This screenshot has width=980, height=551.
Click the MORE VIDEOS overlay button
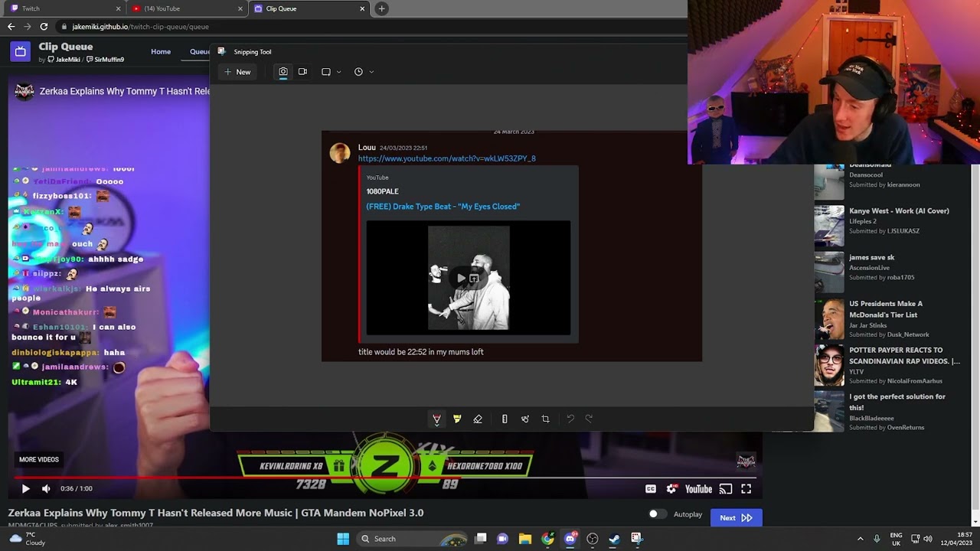point(39,460)
